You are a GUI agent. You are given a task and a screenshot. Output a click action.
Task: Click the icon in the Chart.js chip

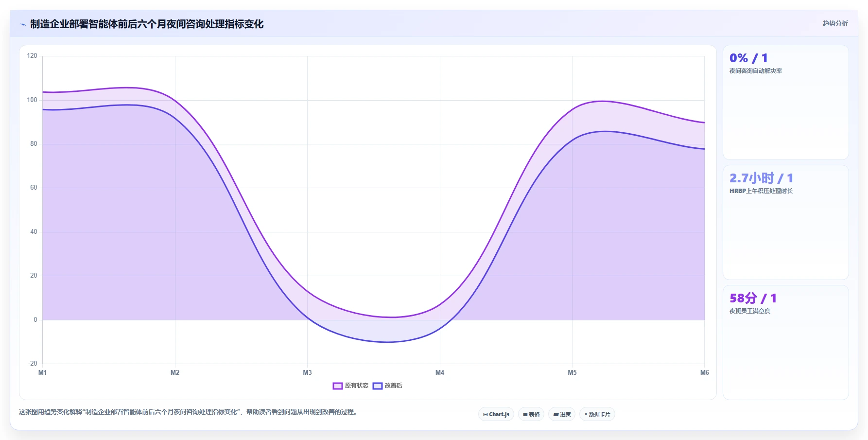click(485, 415)
